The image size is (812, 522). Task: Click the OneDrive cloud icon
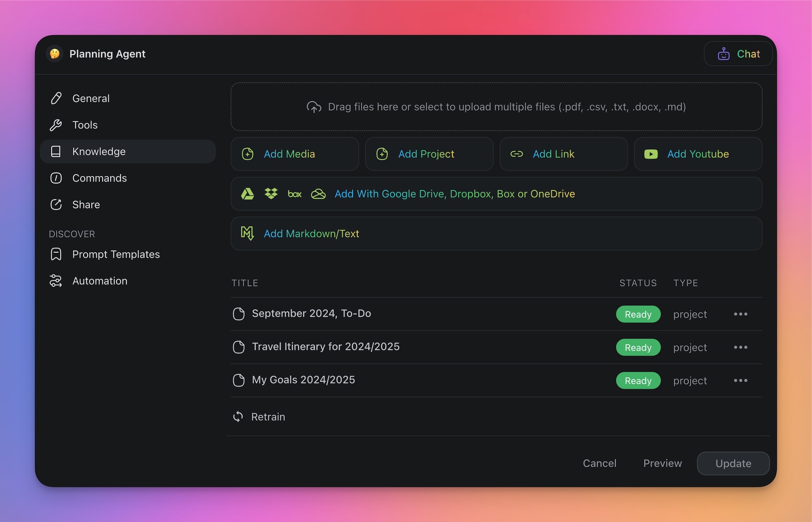[318, 194]
